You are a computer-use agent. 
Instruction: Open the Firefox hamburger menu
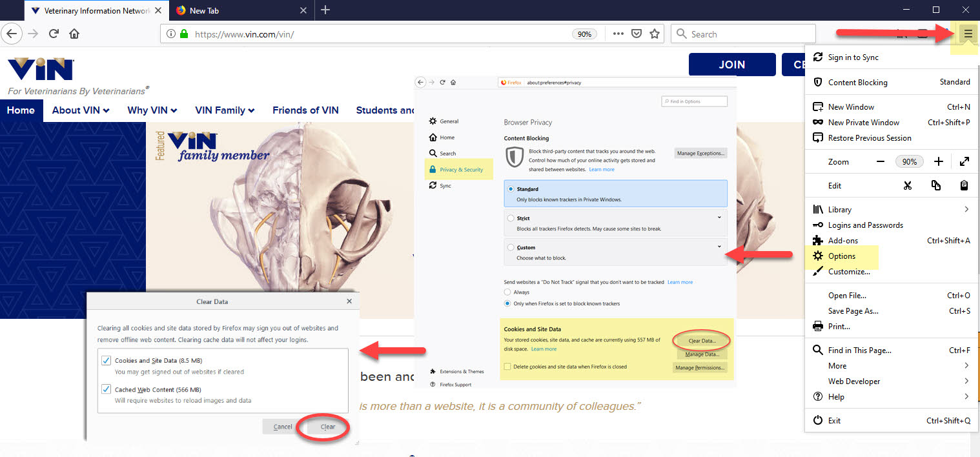(x=967, y=34)
